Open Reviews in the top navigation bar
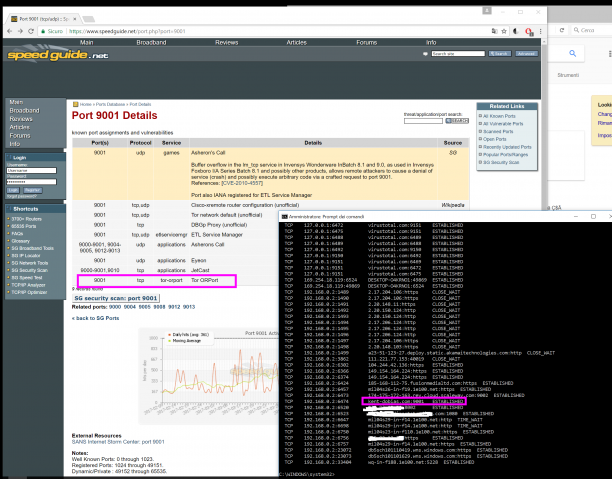The width and height of the screenshot is (612, 479). 226,42
